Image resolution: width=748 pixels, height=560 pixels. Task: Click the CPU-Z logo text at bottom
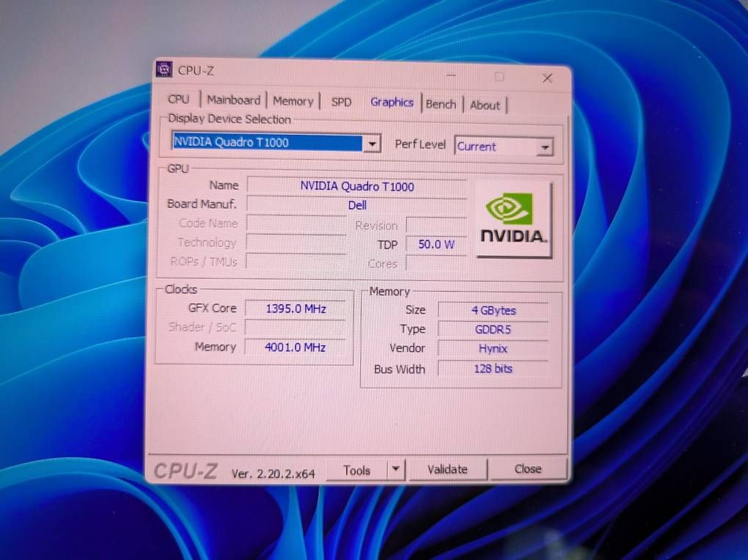coord(186,471)
